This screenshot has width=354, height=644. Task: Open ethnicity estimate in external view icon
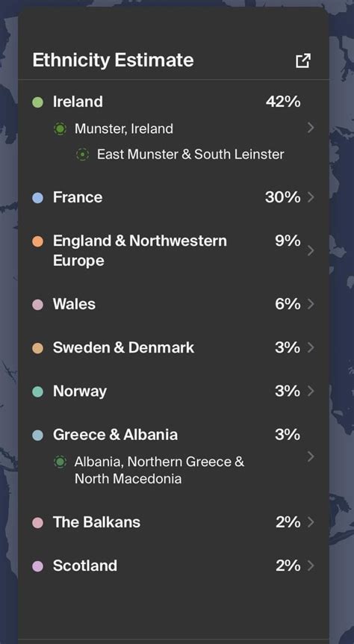[303, 61]
